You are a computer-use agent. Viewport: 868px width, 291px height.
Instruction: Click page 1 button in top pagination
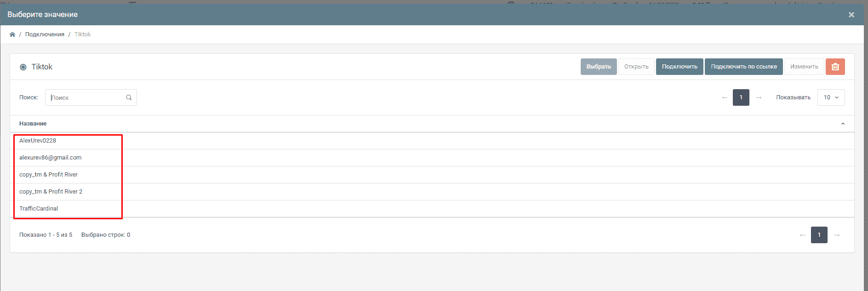741,97
